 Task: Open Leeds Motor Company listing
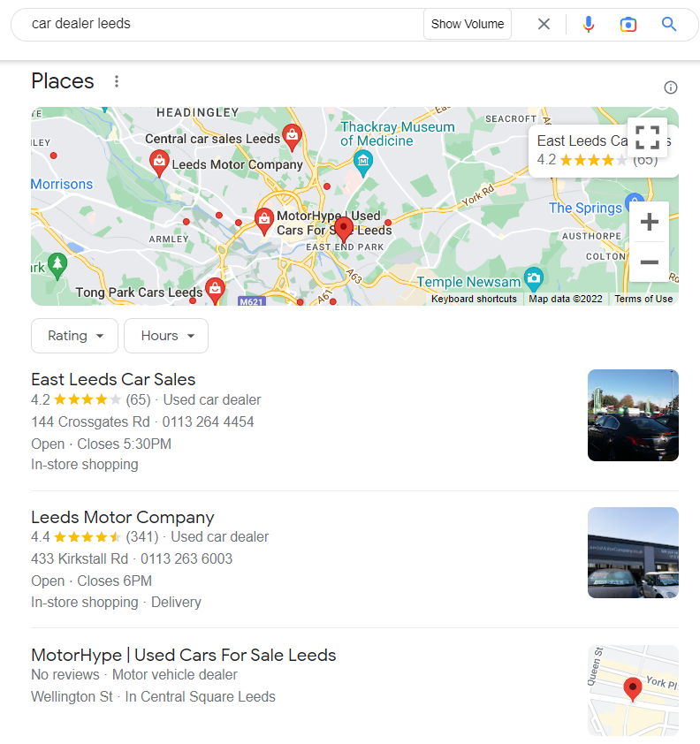click(123, 518)
